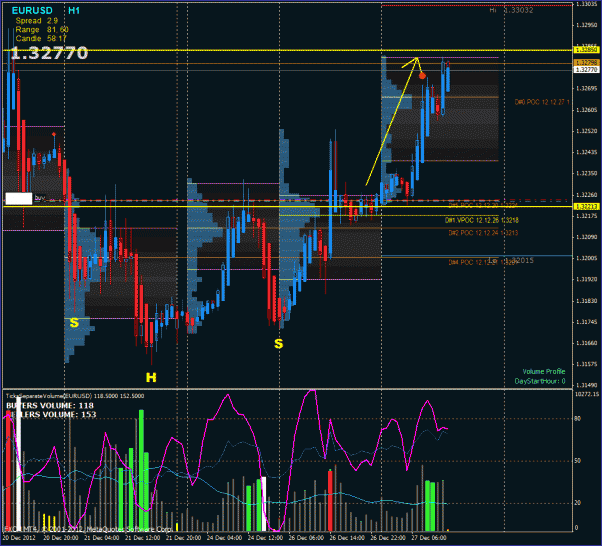Click the DayStartHour: 0 label

[540, 381]
